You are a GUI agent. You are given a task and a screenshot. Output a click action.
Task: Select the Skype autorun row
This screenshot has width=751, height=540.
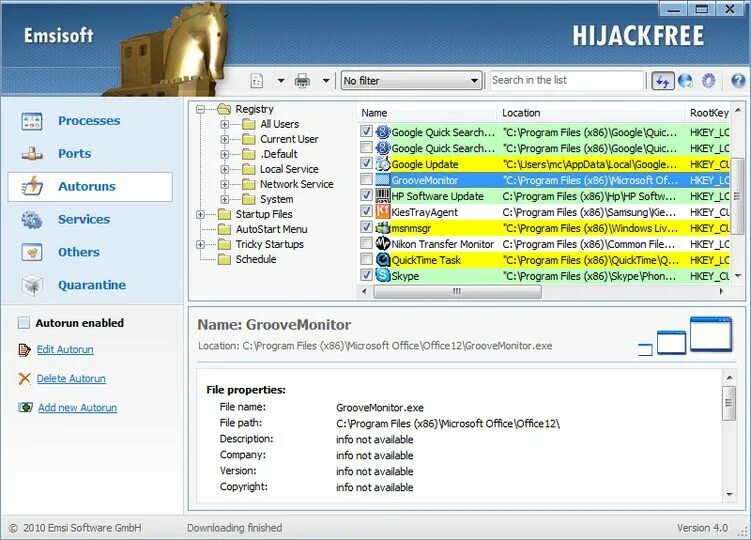(x=545, y=276)
